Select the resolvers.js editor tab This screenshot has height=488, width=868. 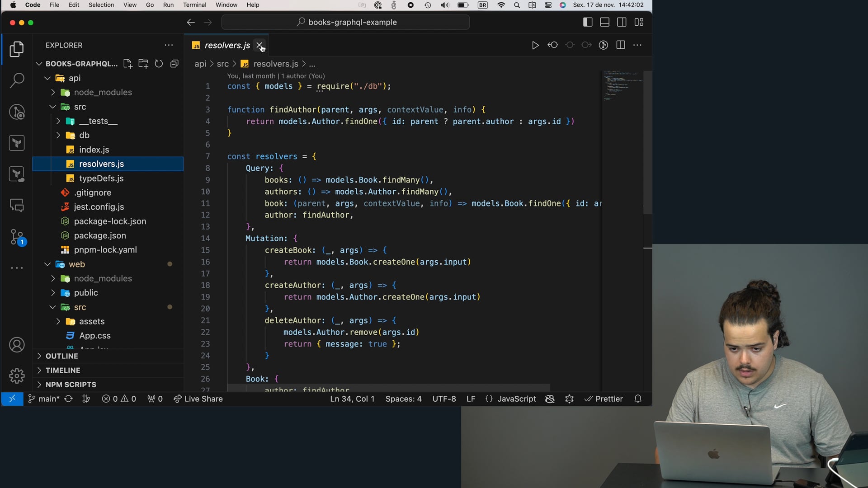point(226,45)
